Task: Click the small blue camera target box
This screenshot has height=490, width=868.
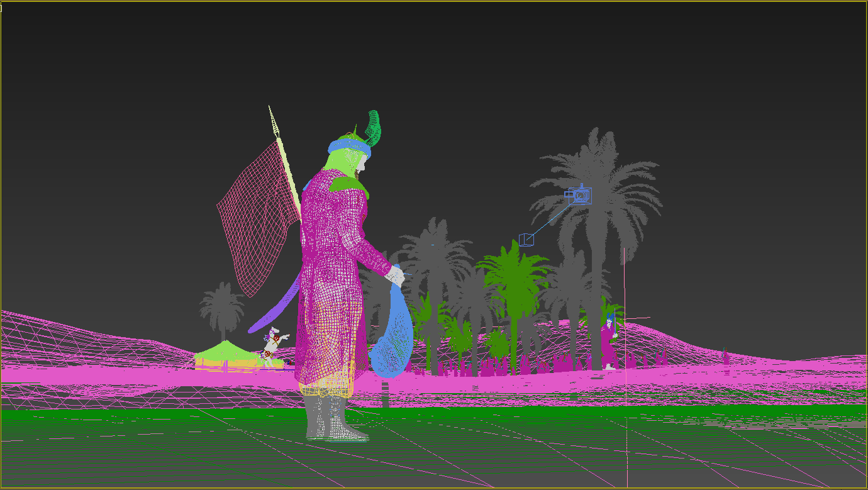Action: click(x=526, y=240)
